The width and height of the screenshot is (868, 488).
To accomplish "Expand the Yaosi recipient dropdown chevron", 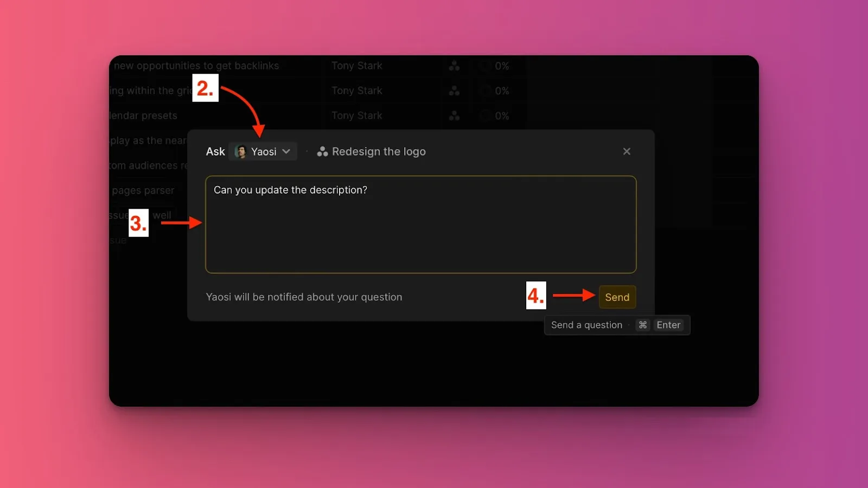I will pyautogui.click(x=286, y=152).
